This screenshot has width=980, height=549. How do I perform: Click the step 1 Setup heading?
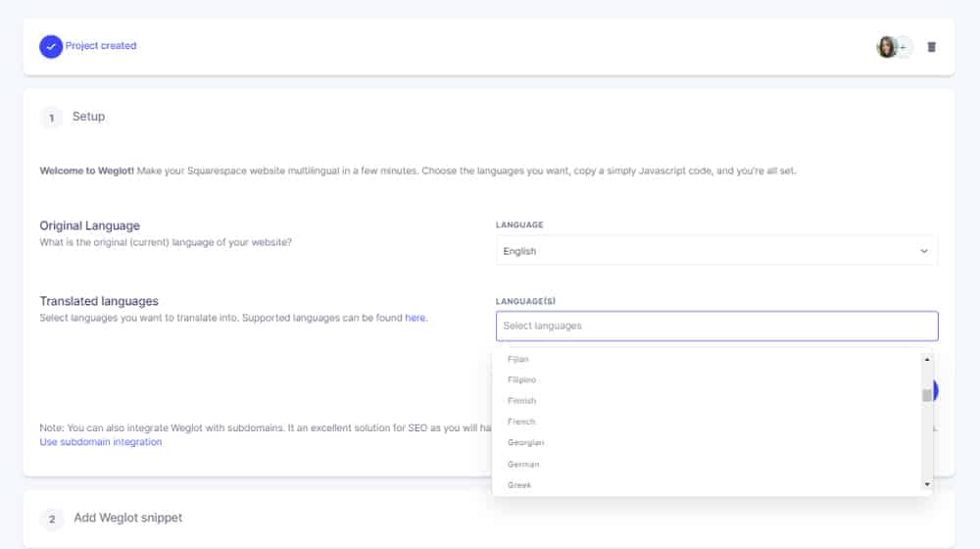89,117
